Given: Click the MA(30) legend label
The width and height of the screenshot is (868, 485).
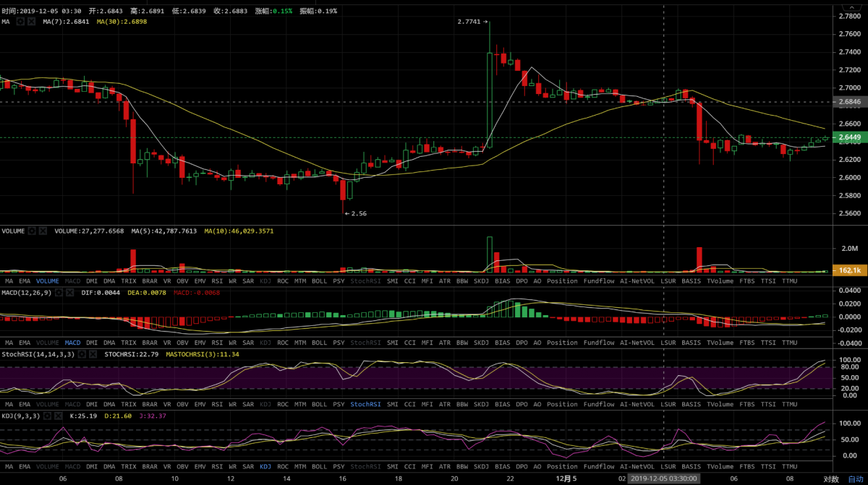Looking at the screenshot, I should pyautogui.click(x=115, y=22).
